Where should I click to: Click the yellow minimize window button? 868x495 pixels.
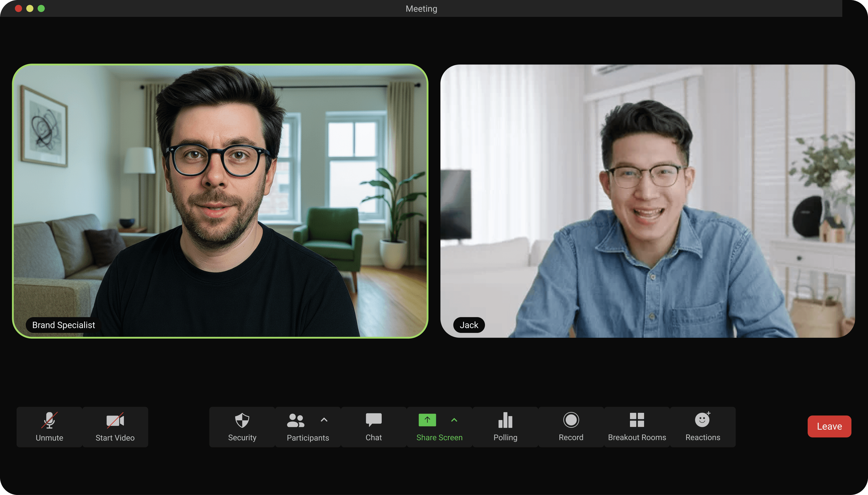pyautogui.click(x=30, y=9)
